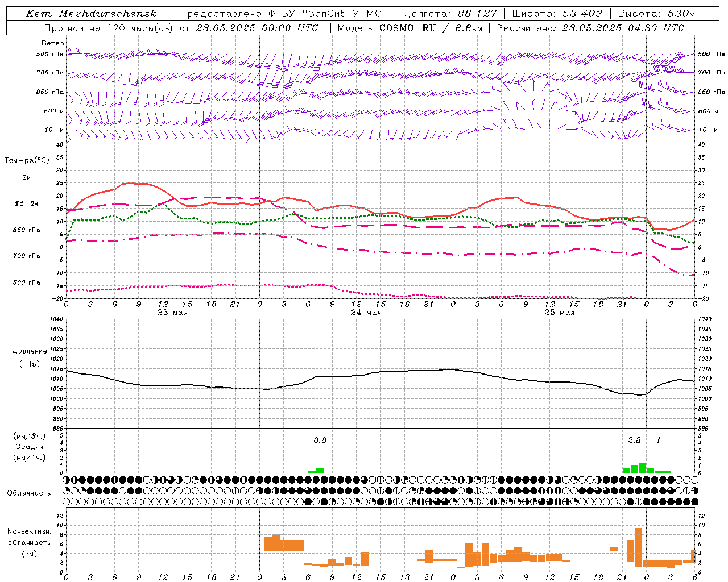
Task: Click the '24 мая' date label
Action: (366, 313)
